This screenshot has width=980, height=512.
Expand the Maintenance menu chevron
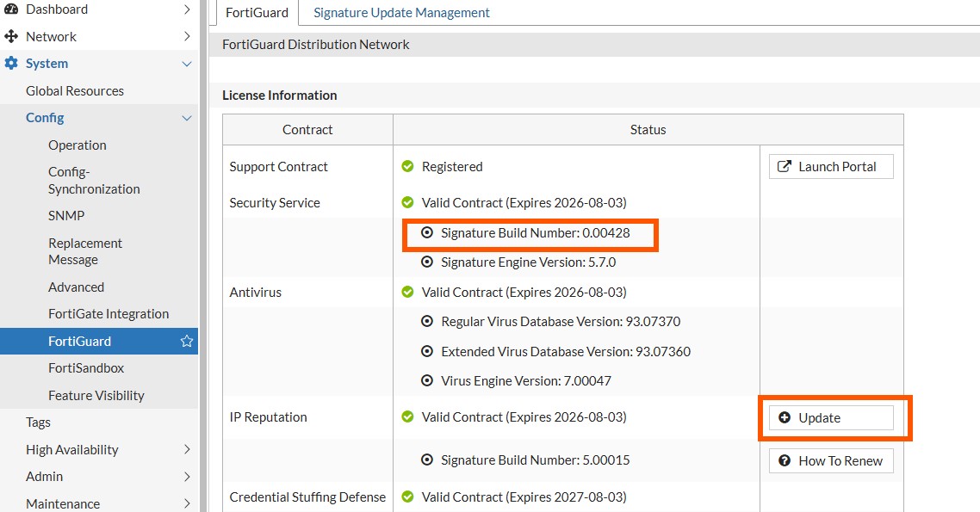point(187,503)
